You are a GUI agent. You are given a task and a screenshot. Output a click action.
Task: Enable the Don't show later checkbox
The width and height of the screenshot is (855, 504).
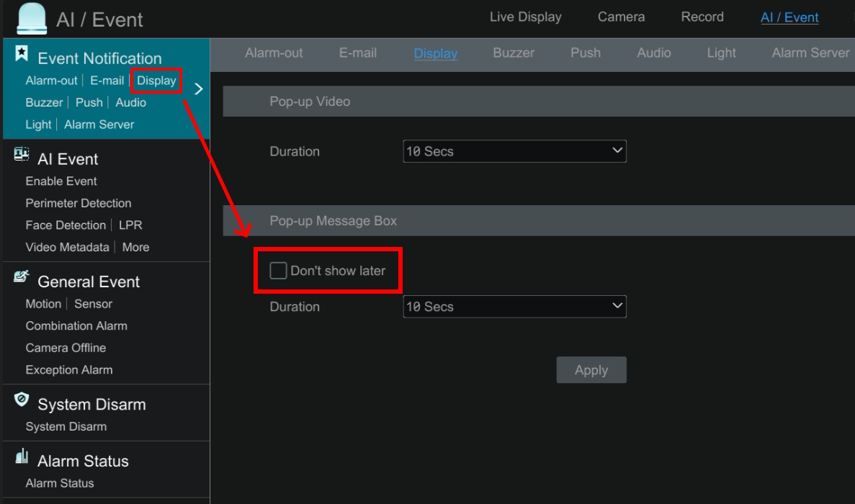(x=278, y=271)
